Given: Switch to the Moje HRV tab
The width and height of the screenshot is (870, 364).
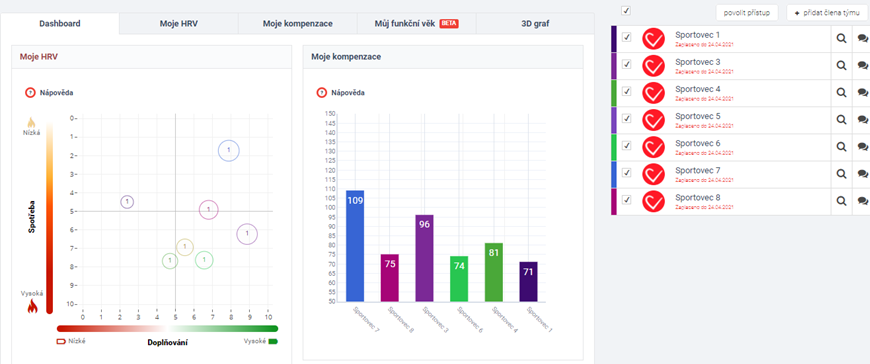Looking at the screenshot, I should point(179,24).
